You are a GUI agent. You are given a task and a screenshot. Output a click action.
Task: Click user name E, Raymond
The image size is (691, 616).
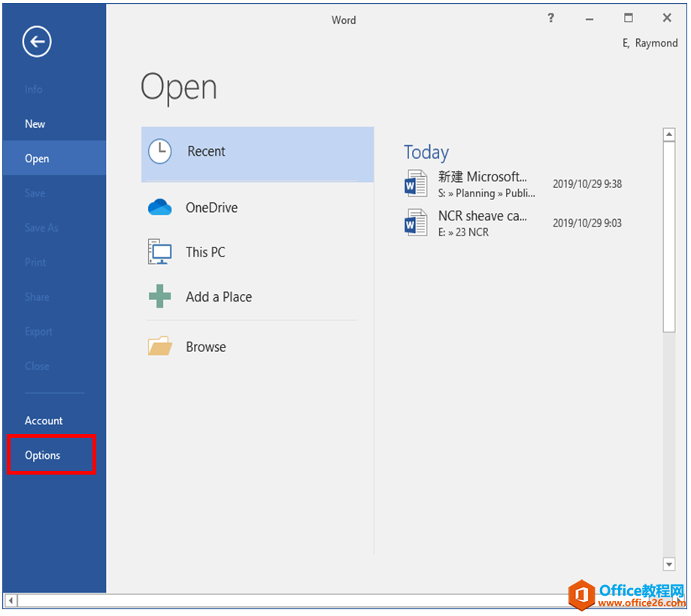pyautogui.click(x=650, y=43)
